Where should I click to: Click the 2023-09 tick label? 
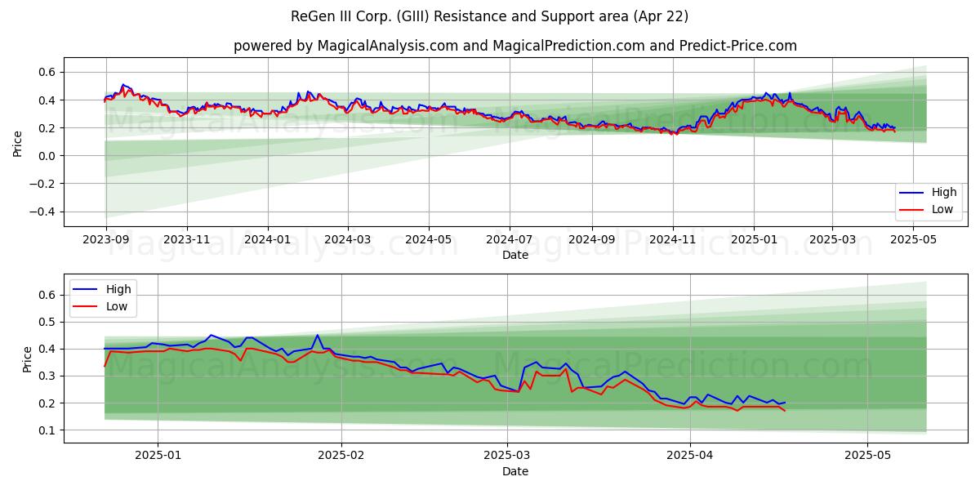coord(105,238)
